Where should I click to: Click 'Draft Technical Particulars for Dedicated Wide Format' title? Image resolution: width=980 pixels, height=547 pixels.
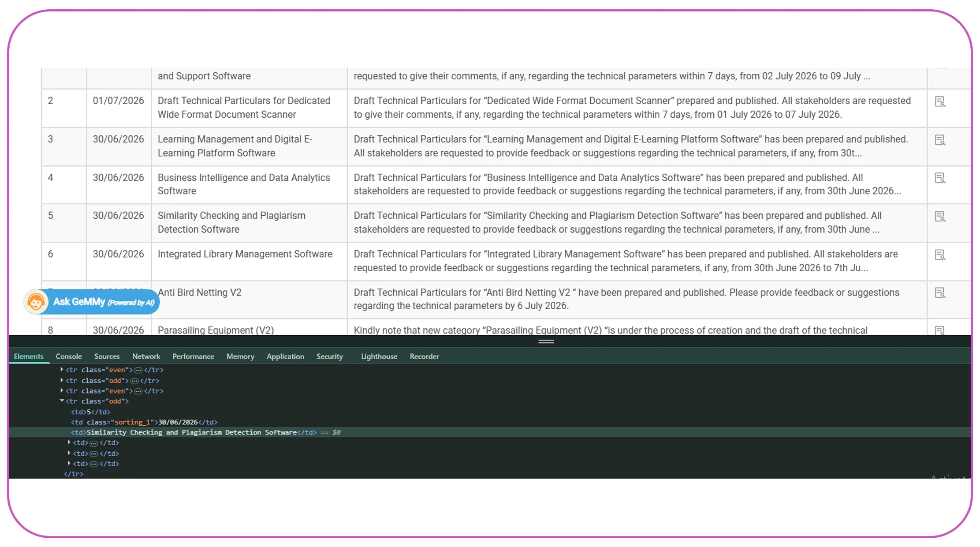tap(244, 108)
